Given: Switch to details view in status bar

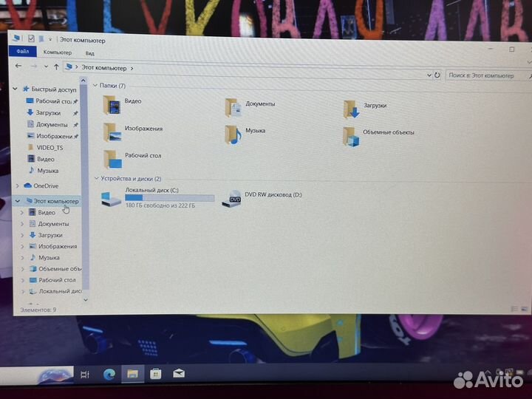Looking at the screenshot, I should tap(514, 309).
